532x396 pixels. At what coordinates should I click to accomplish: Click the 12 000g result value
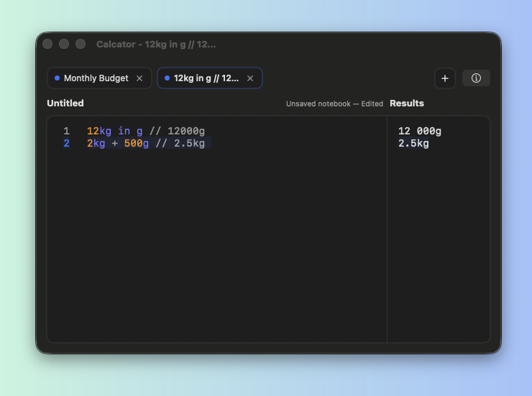(420, 131)
